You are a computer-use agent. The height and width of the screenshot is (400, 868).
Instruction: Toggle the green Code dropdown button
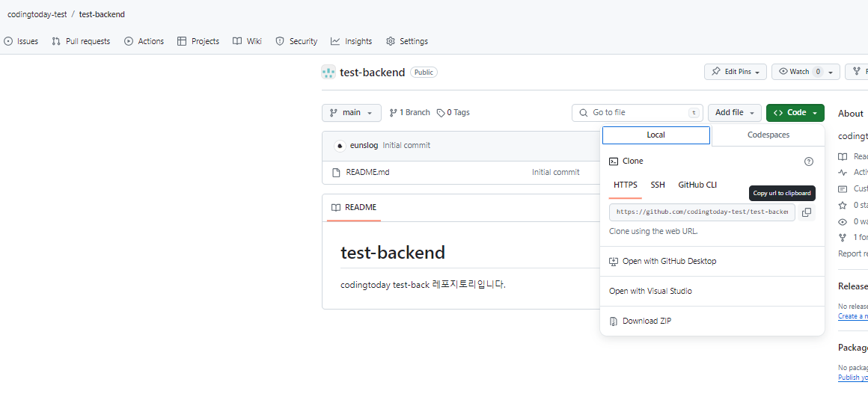coord(795,113)
